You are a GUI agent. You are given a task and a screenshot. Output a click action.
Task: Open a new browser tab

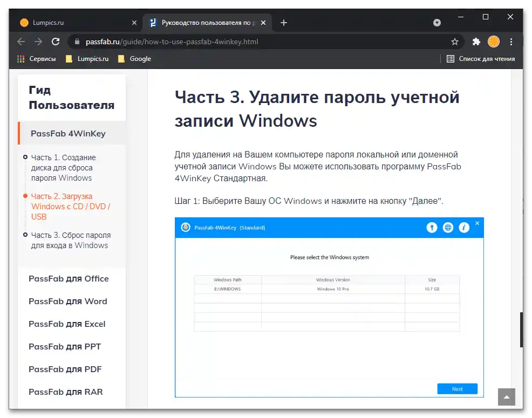pyautogui.click(x=284, y=23)
